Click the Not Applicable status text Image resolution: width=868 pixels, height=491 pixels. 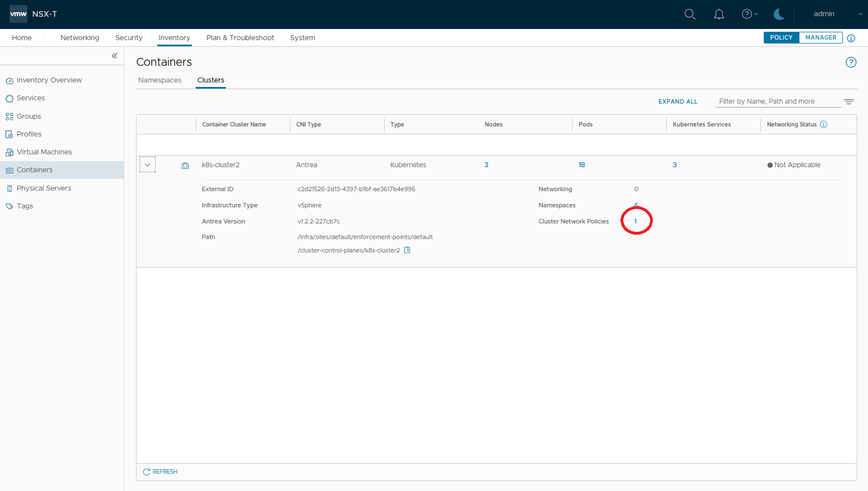click(x=797, y=165)
